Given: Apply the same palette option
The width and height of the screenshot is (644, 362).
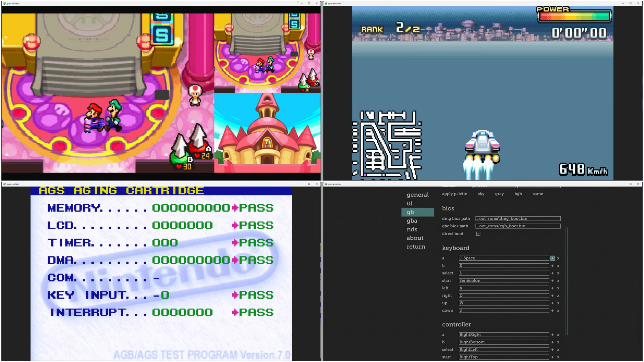Looking at the screenshot, I should click(x=538, y=194).
